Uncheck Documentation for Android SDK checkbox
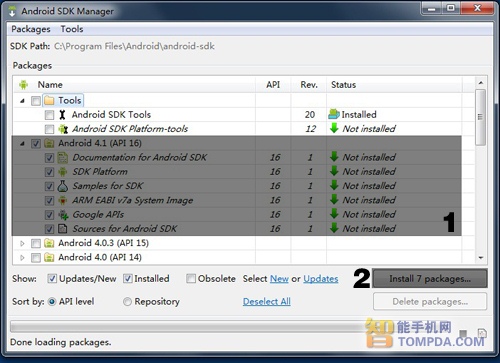This screenshot has height=363, width=500. point(49,158)
